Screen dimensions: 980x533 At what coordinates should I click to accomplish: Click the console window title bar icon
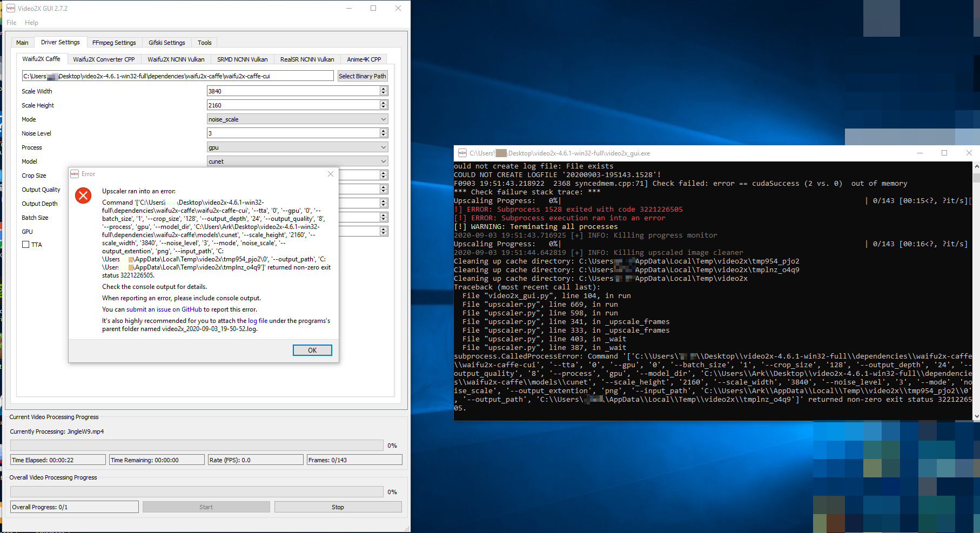coord(462,153)
